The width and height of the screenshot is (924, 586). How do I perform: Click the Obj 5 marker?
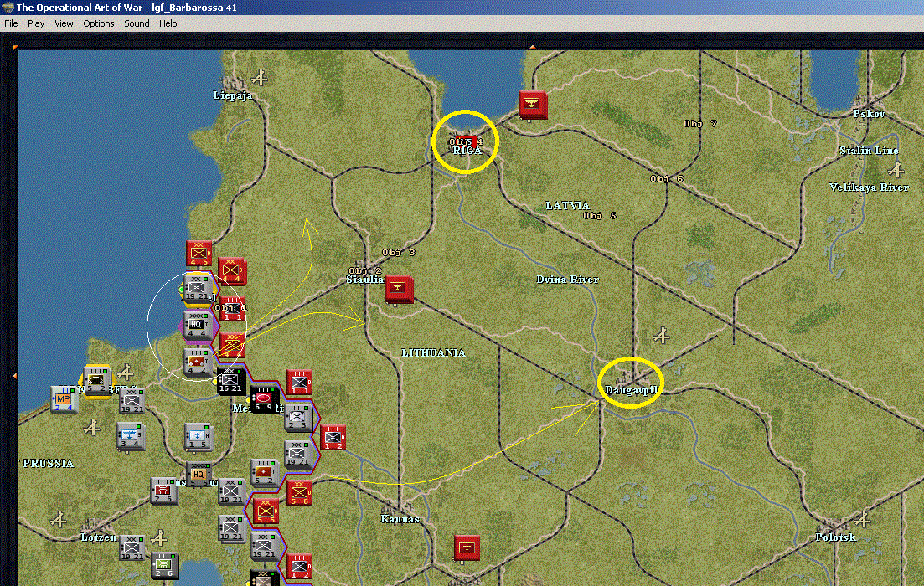click(x=600, y=216)
